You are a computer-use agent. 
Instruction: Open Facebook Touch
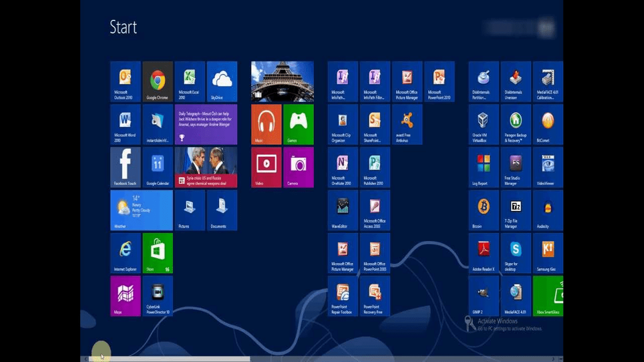click(x=125, y=167)
